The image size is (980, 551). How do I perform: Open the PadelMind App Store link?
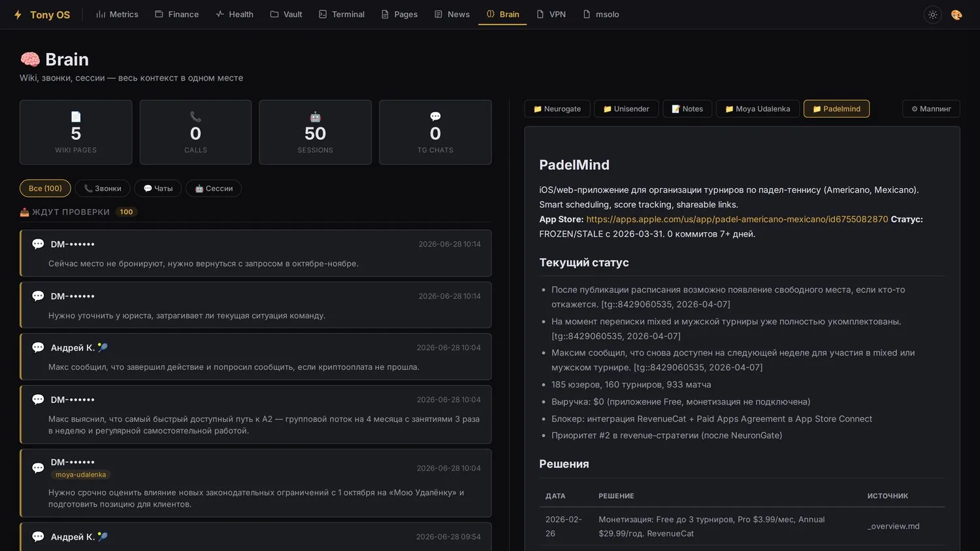pos(737,219)
